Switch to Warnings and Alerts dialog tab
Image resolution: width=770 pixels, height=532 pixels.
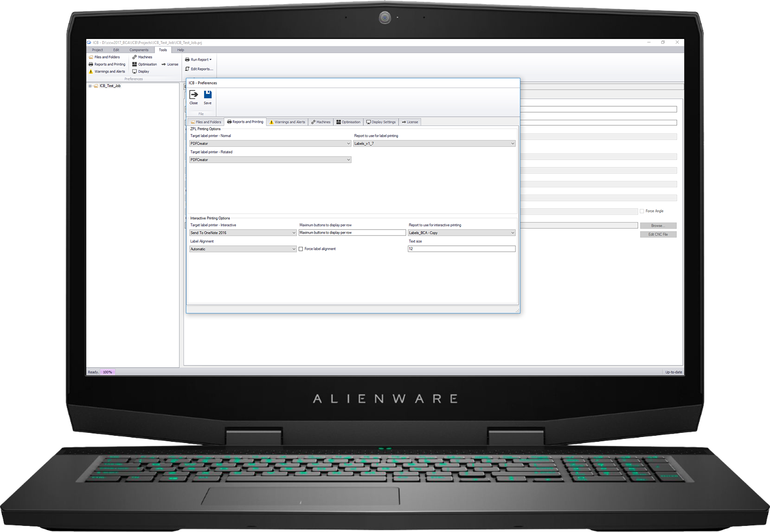point(288,122)
